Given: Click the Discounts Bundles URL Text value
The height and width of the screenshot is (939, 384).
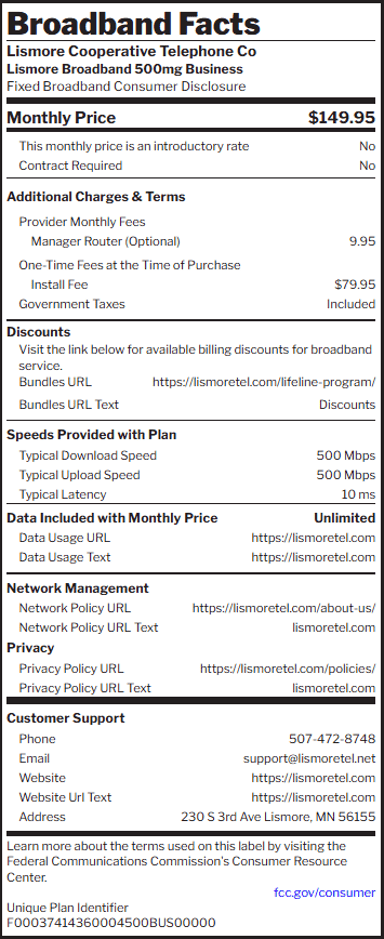Looking at the screenshot, I should [347, 405].
